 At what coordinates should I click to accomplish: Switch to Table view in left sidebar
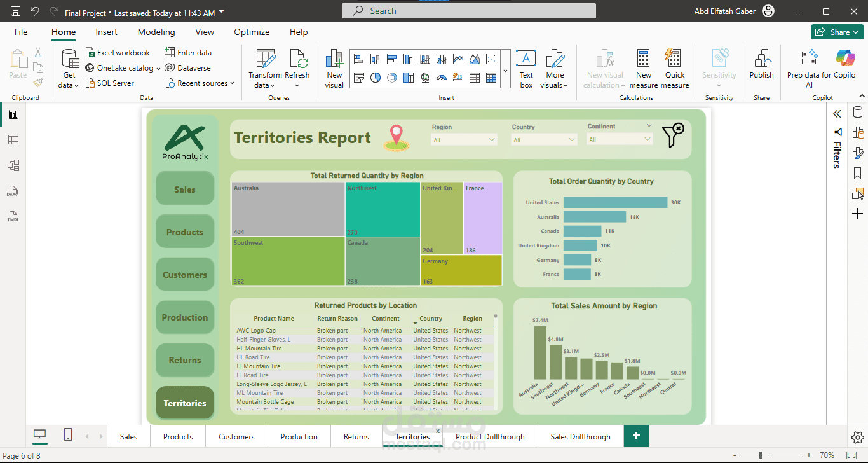pyautogui.click(x=13, y=140)
